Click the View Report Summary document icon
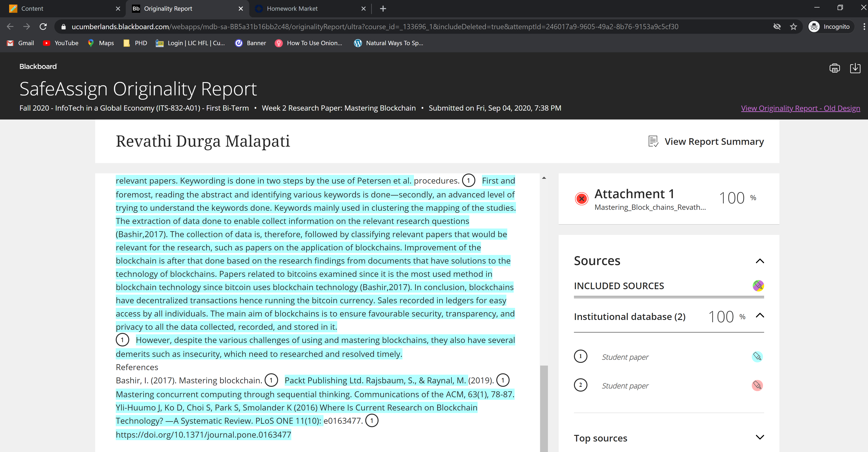 pos(653,141)
